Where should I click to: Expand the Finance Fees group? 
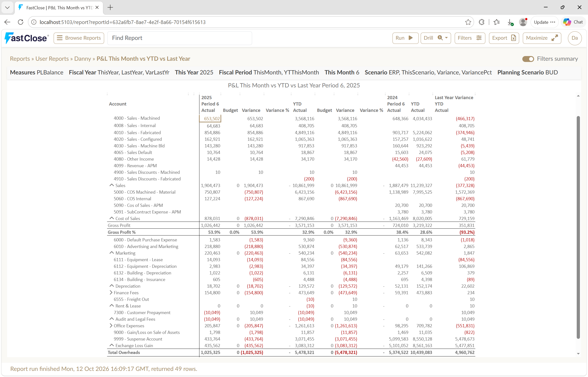(111, 293)
